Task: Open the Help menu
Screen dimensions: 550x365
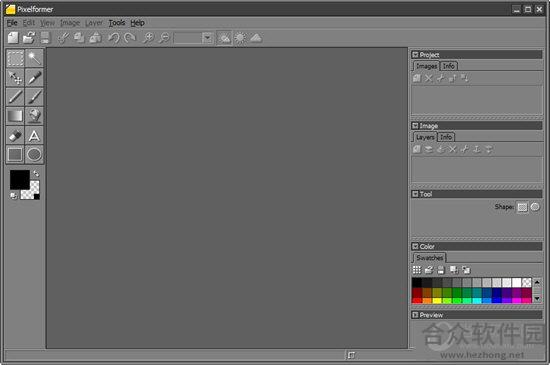Action: coord(138,23)
